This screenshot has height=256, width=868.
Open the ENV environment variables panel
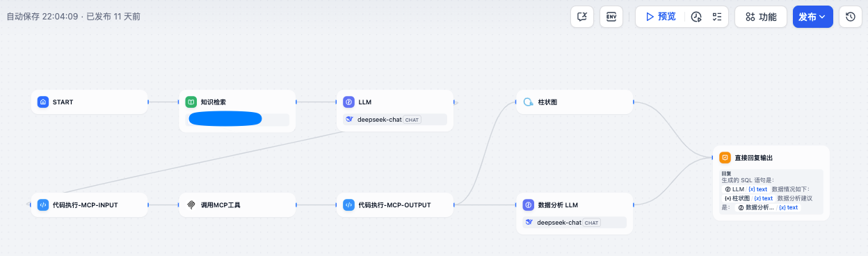(611, 17)
